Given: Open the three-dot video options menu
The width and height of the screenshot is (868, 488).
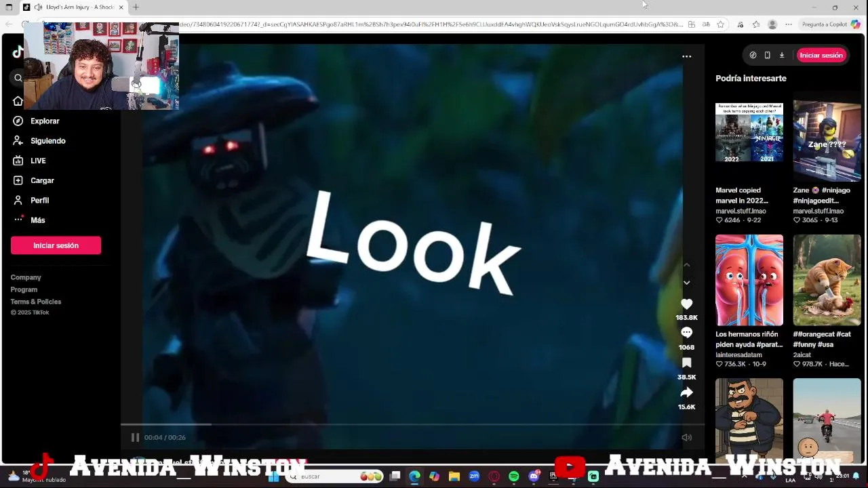Looking at the screenshot, I should coord(686,56).
